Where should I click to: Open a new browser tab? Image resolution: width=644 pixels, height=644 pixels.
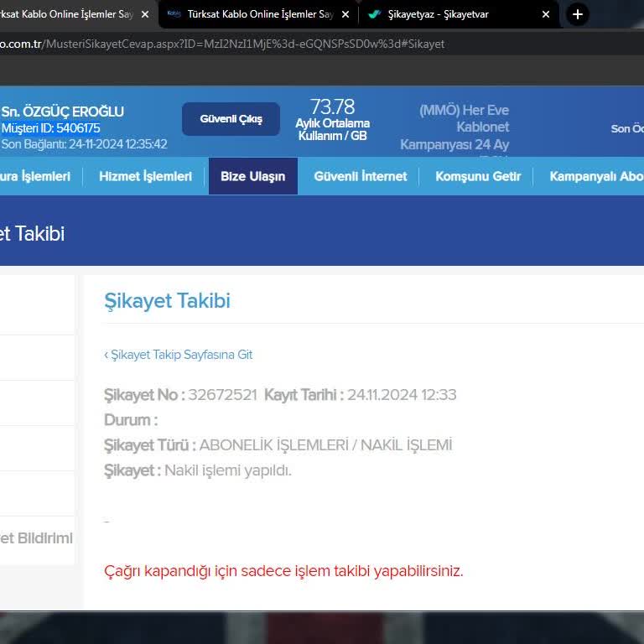(578, 14)
